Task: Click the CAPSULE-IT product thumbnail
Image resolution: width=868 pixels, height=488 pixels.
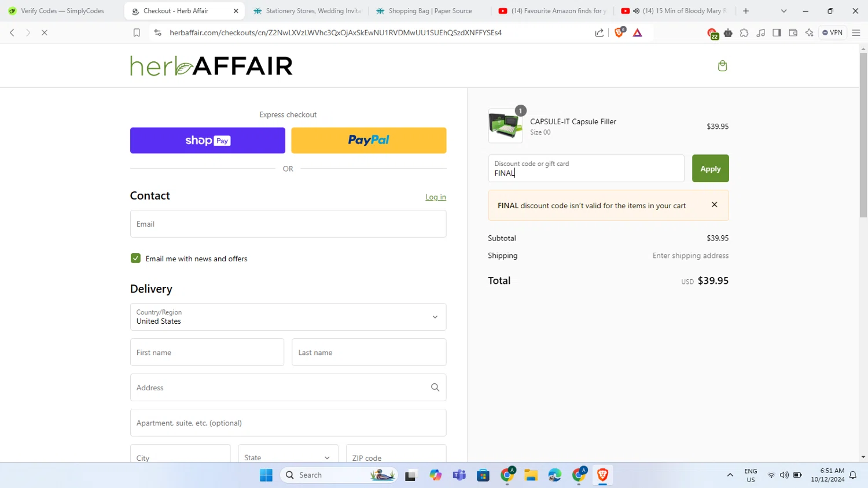Action: 505,126
